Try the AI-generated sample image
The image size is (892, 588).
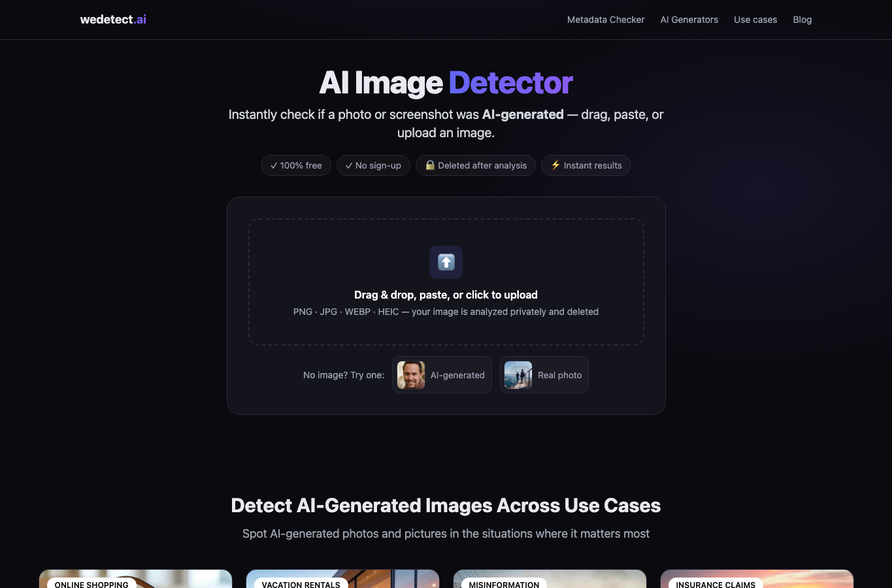(x=442, y=375)
